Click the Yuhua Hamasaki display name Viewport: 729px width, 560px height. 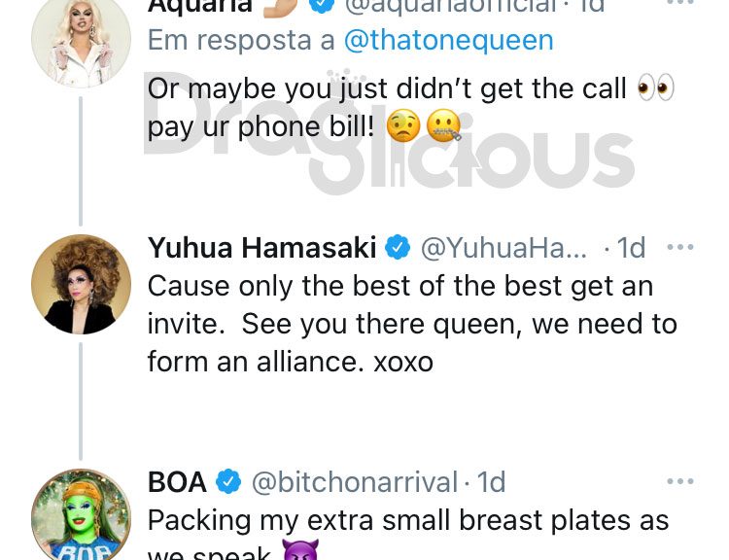pyautogui.click(x=262, y=248)
